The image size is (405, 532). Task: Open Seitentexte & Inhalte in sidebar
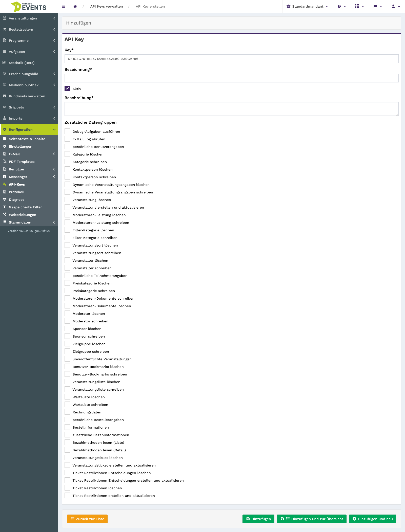click(x=29, y=139)
